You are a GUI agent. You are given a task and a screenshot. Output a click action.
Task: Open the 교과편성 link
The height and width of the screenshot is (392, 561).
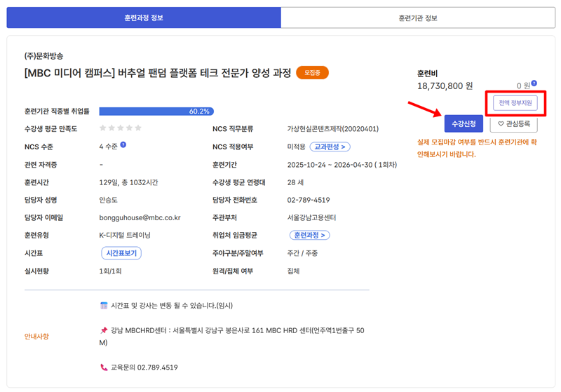click(330, 147)
